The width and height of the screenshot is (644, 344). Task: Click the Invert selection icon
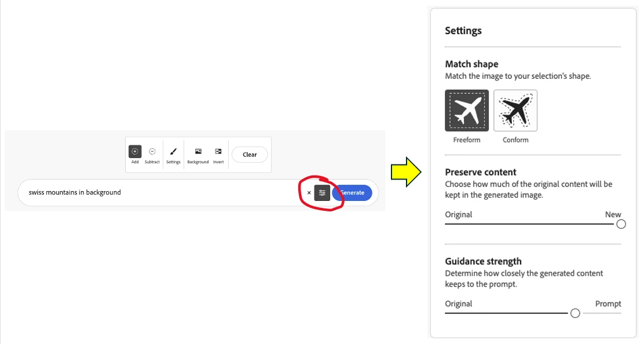click(218, 155)
